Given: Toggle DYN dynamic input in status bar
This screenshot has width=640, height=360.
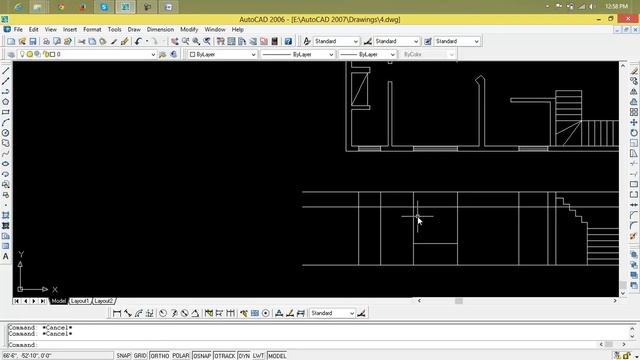Looking at the screenshot, I should click(244, 356).
